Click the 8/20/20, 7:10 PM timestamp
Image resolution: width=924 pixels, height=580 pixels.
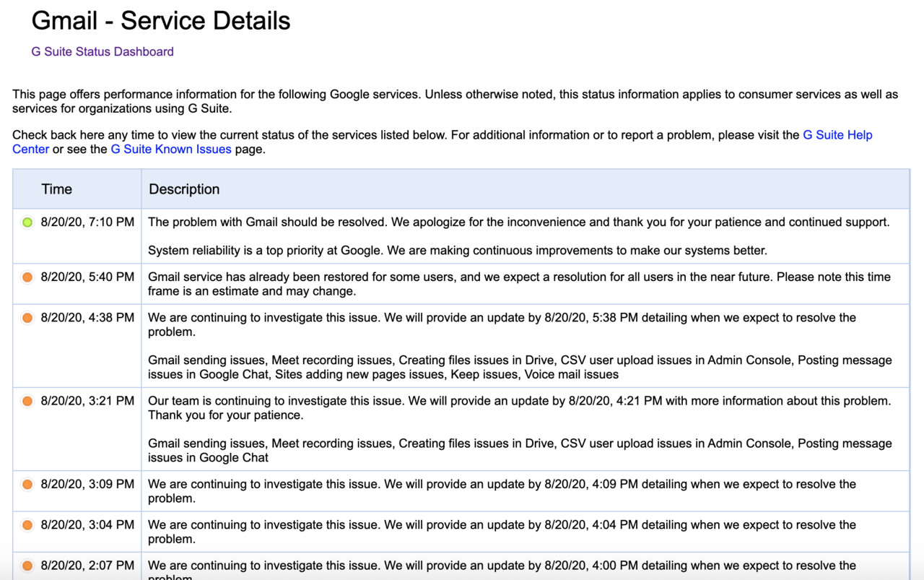click(87, 222)
